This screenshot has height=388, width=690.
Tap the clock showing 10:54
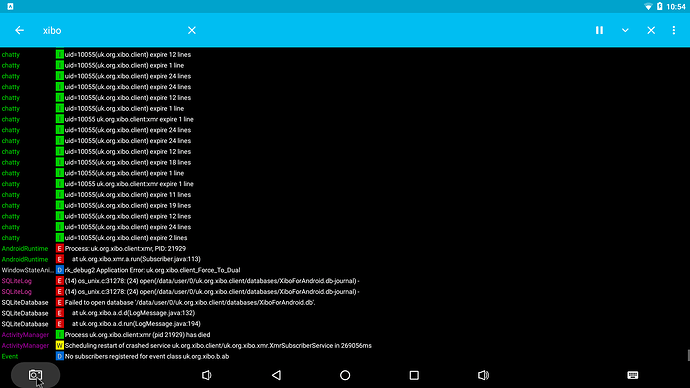pos(676,7)
